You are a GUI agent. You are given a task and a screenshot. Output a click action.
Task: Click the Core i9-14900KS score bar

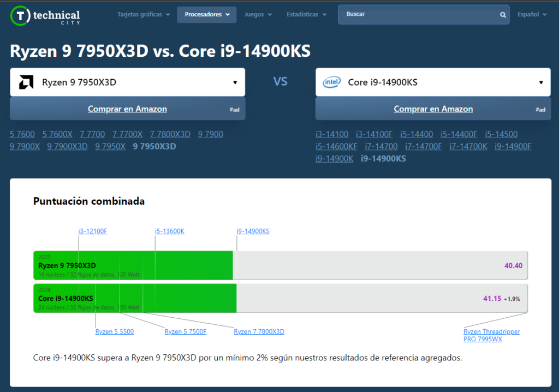point(281,298)
